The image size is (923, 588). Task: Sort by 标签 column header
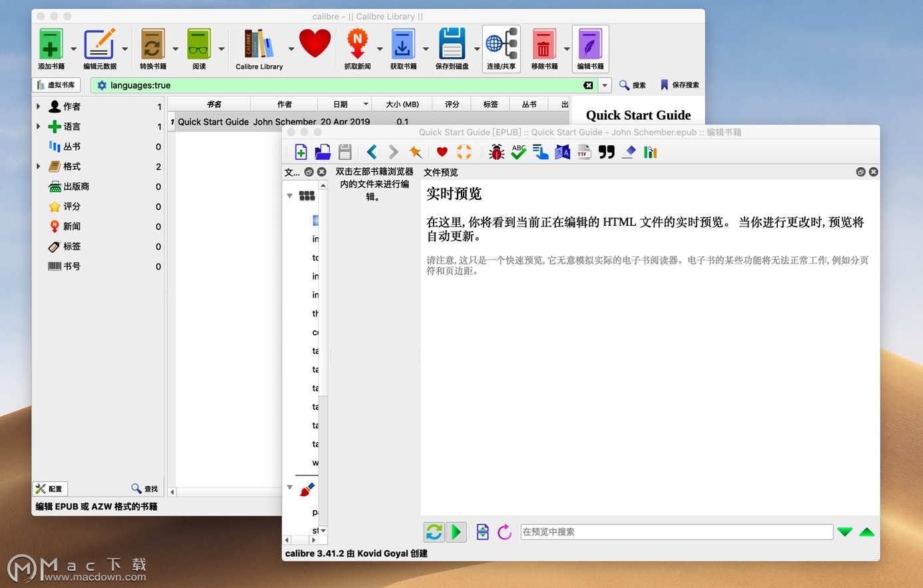[491, 104]
